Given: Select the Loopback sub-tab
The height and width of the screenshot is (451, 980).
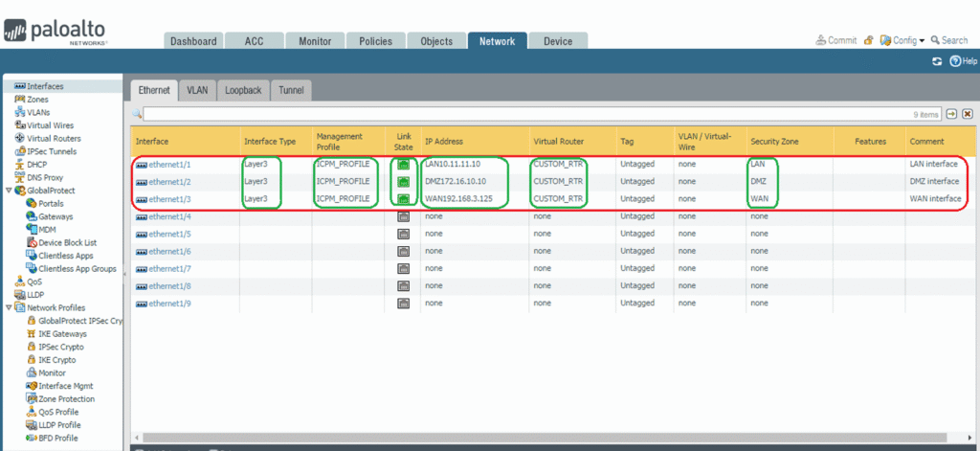Looking at the screenshot, I should (x=243, y=90).
